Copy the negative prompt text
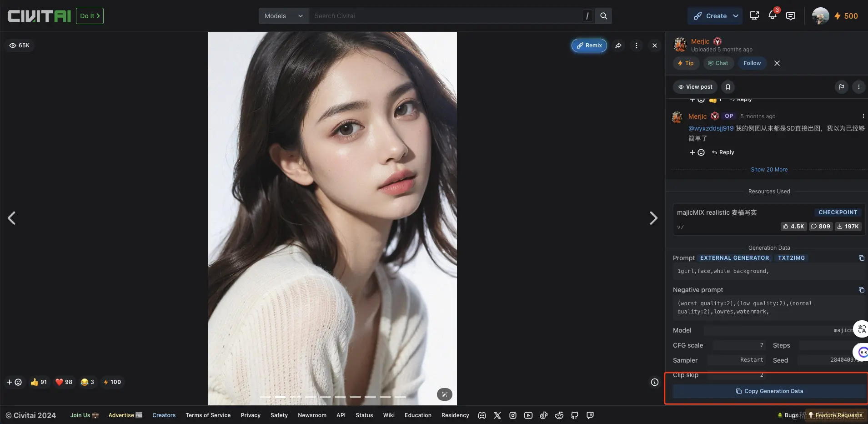Screen dimensions: 868x424 point(861,290)
